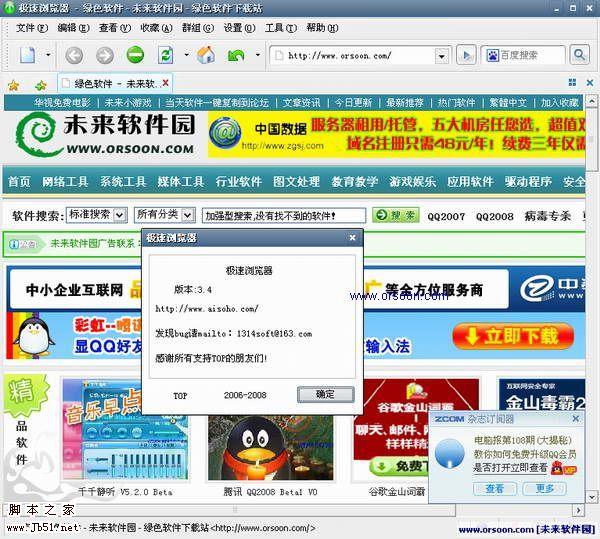The image size is (600, 539).
Task: Open 首页 in site navigation
Action: [19, 182]
